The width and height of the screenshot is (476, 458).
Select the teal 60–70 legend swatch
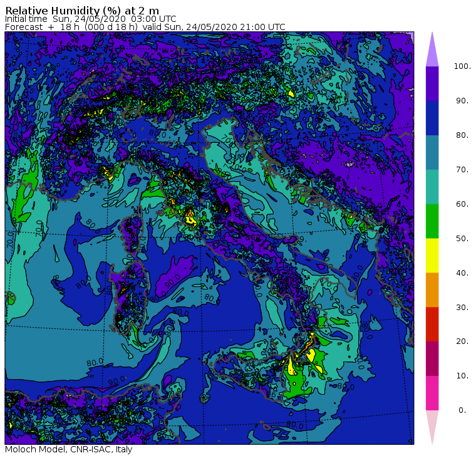pyautogui.click(x=432, y=187)
